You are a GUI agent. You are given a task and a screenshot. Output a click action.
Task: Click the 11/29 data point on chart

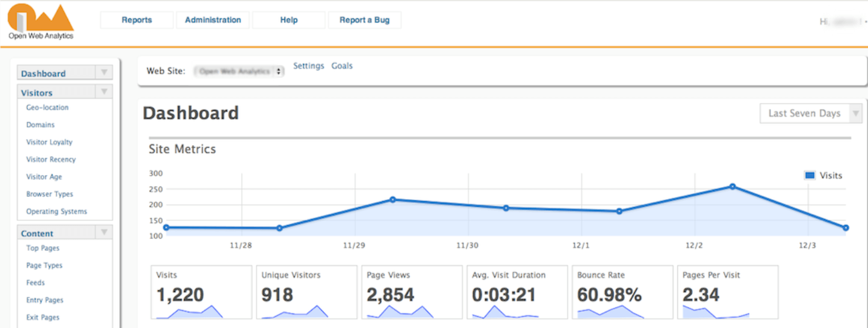[x=392, y=199]
